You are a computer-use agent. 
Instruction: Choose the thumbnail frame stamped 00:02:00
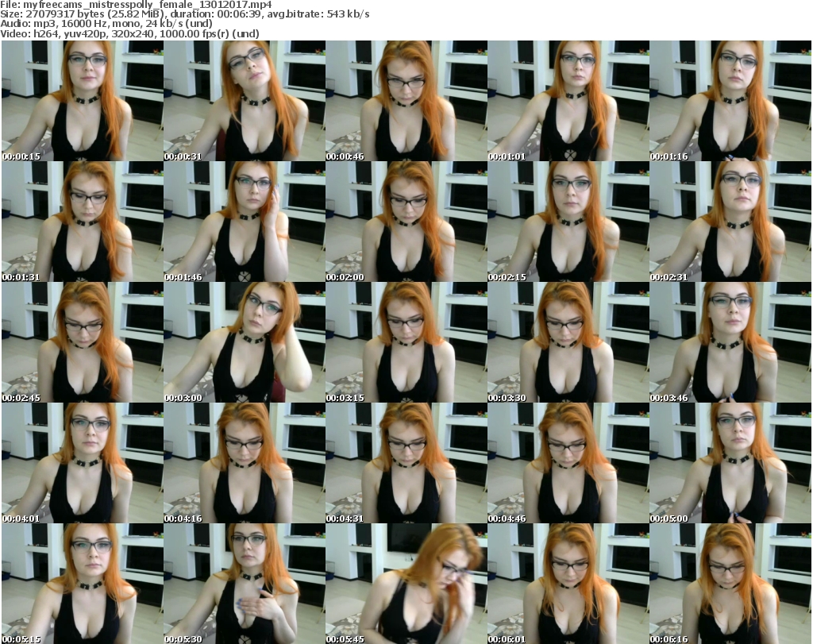click(406, 222)
